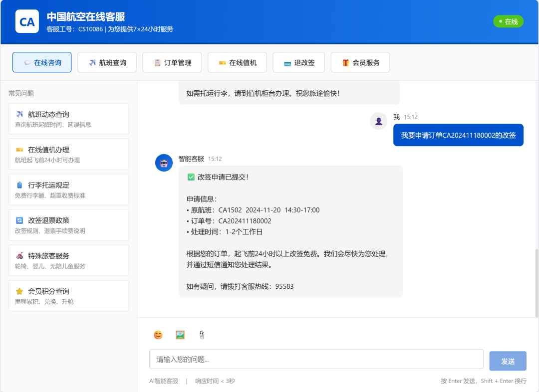The image size is (539, 392).
Task: Open 特殊旅客服务 sidebar entry
Action: click(x=68, y=260)
